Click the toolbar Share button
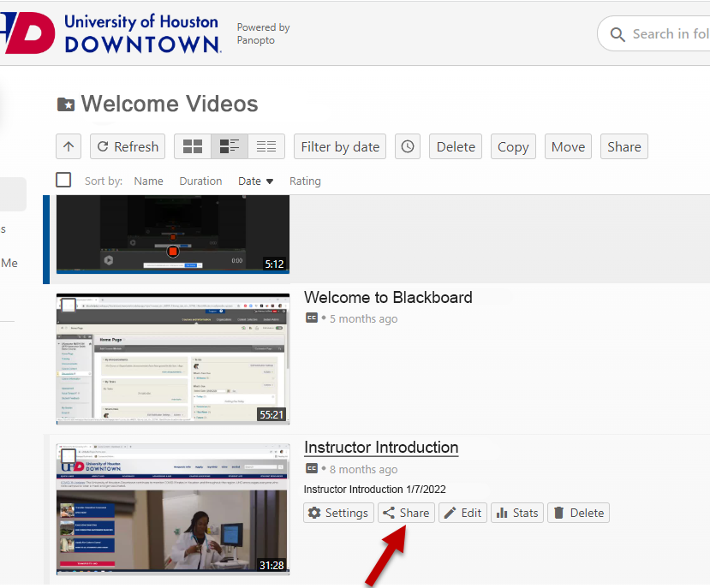The image size is (710, 588). (x=624, y=146)
